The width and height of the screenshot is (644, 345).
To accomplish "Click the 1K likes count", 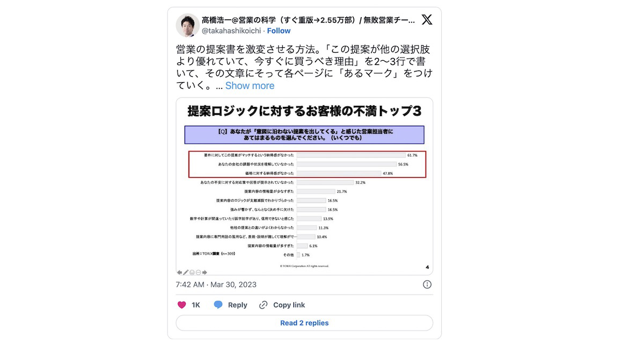I will [x=196, y=305].
